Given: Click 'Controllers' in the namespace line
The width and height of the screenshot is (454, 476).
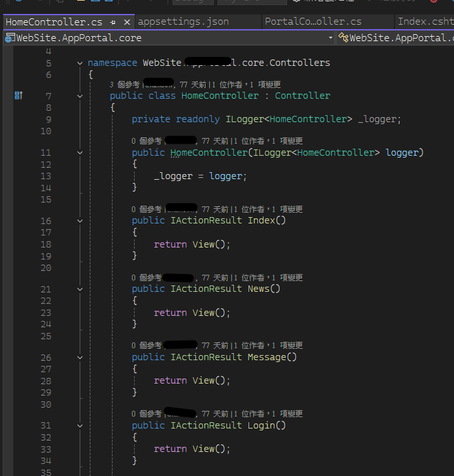Looking at the screenshot, I should point(300,63).
